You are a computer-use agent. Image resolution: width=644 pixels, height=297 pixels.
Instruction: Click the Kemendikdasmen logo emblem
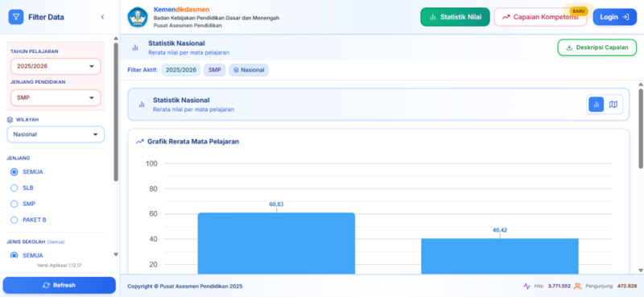(x=137, y=17)
